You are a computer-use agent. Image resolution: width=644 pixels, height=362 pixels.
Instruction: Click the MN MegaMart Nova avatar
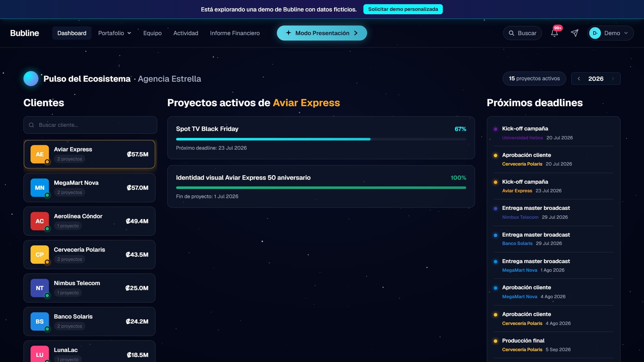[40, 188]
